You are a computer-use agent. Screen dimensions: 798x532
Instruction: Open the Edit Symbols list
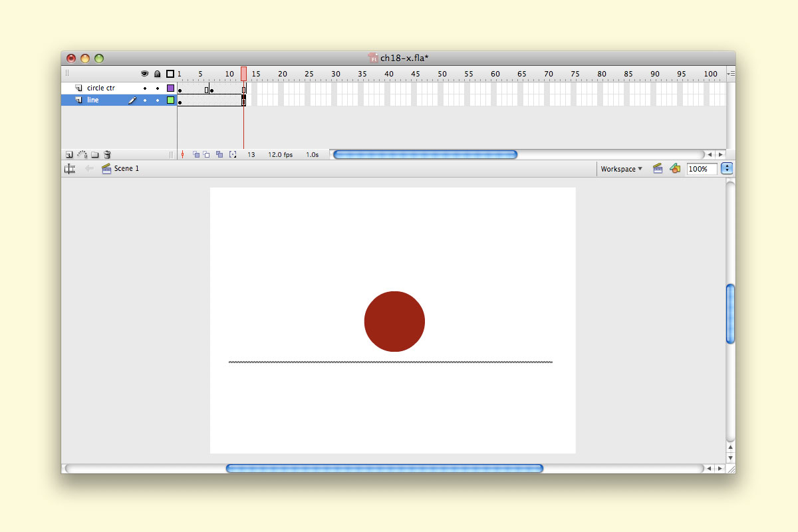tap(675, 169)
